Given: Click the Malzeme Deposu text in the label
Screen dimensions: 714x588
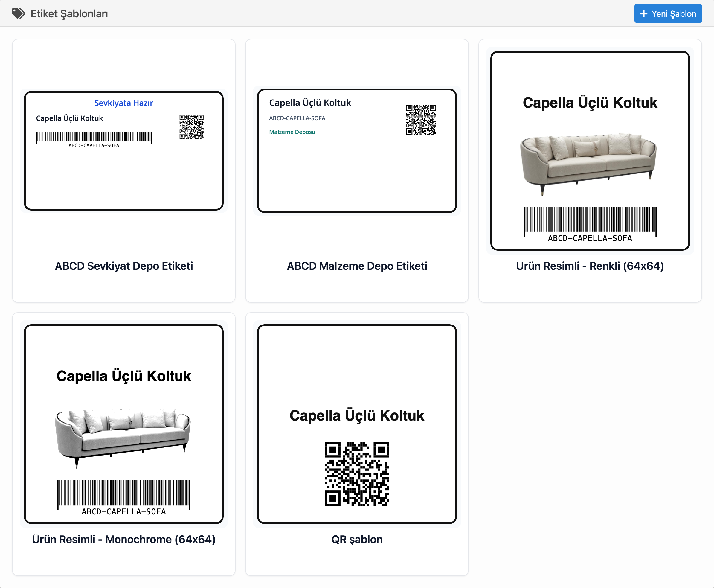Looking at the screenshot, I should (292, 132).
